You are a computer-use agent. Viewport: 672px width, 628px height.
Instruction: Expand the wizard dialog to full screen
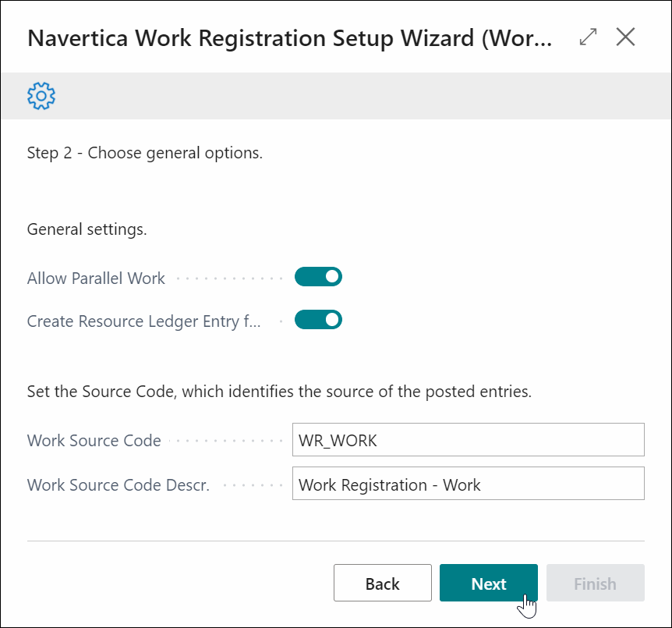click(x=588, y=37)
